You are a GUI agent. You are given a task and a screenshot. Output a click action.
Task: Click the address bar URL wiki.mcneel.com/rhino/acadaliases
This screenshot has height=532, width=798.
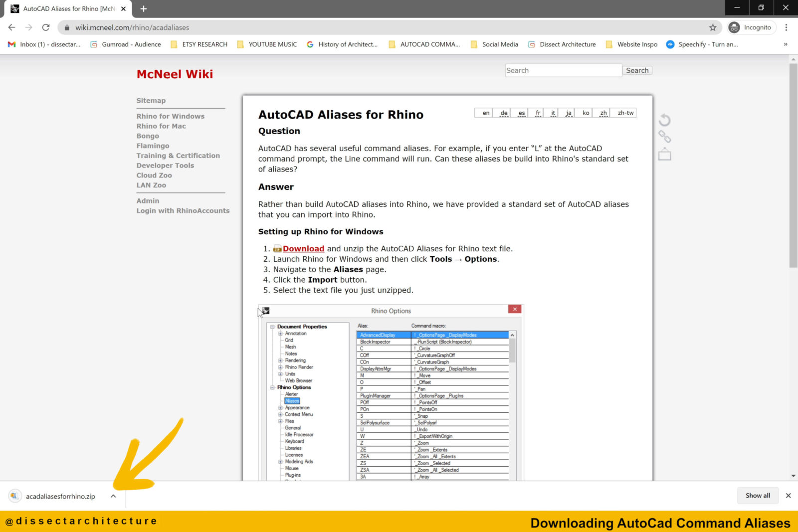pos(132,27)
